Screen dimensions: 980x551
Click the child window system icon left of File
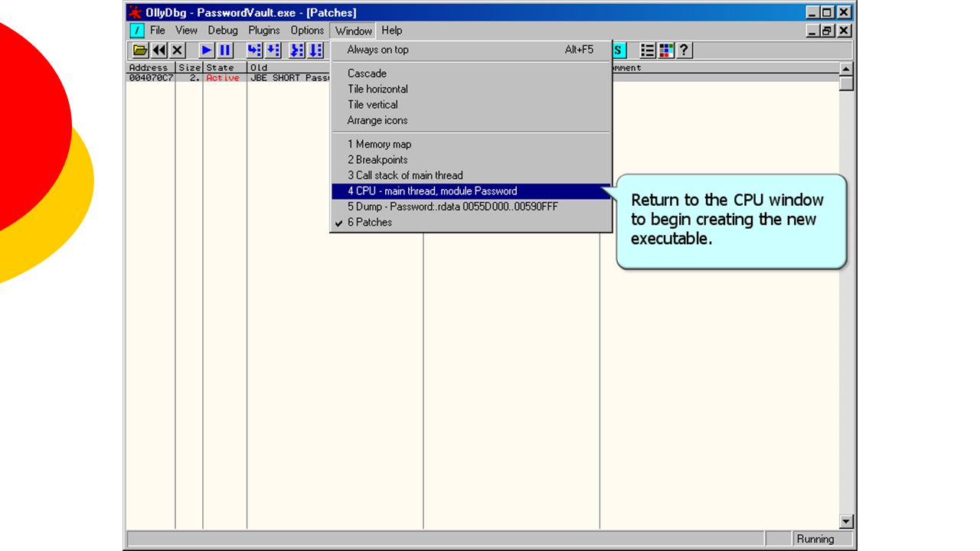coord(136,31)
